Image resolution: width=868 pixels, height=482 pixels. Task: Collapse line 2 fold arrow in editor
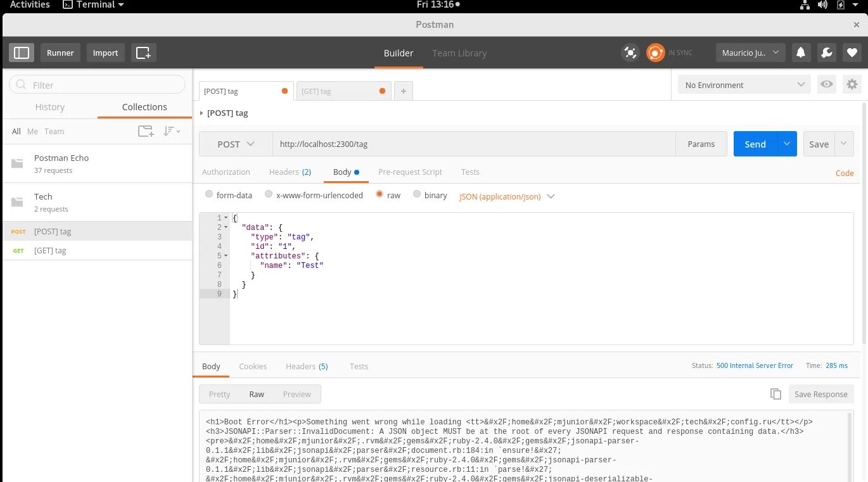pyautogui.click(x=226, y=227)
